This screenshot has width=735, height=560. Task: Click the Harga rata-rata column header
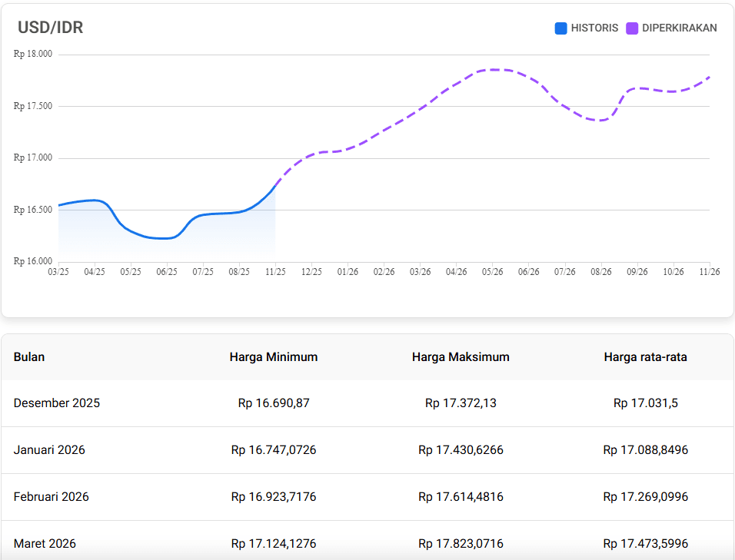[x=645, y=356]
